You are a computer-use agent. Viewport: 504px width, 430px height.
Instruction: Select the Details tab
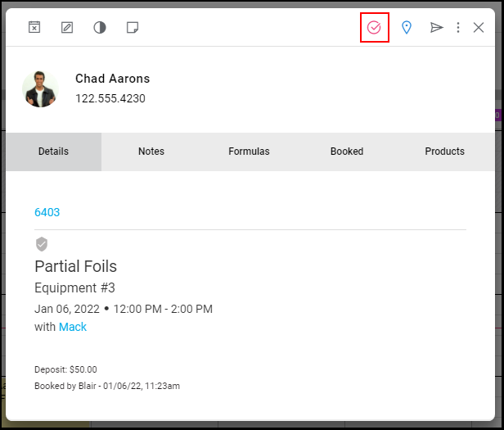click(53, 152)
